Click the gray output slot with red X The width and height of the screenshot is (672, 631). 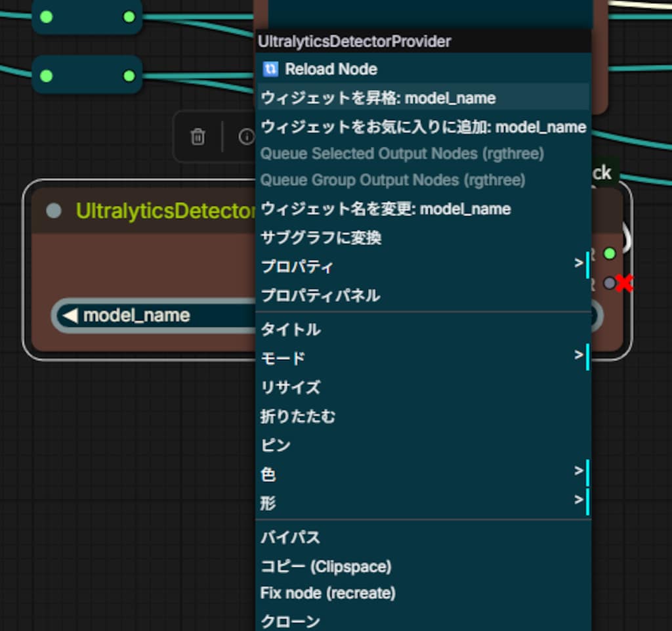pos(610,283)
